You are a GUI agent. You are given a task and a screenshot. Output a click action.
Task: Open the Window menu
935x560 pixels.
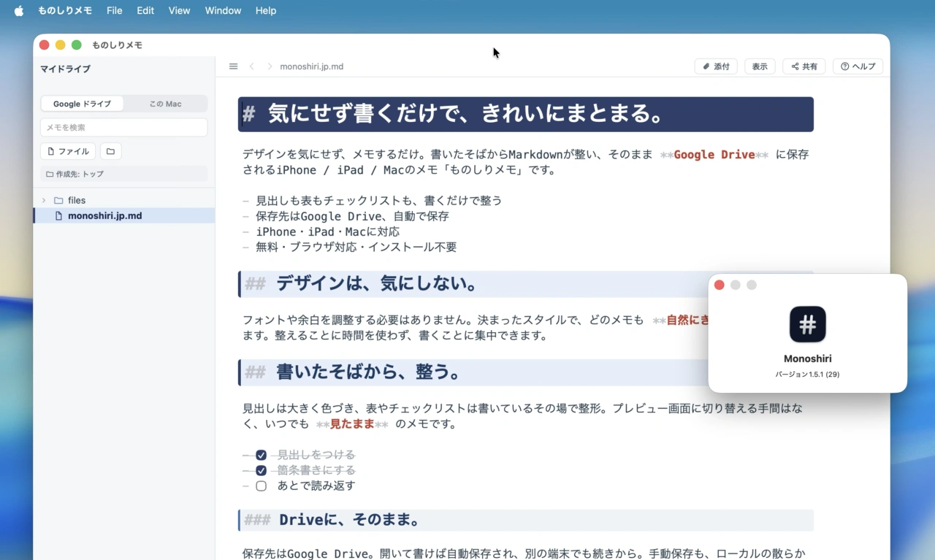click(x=223, y=10)
